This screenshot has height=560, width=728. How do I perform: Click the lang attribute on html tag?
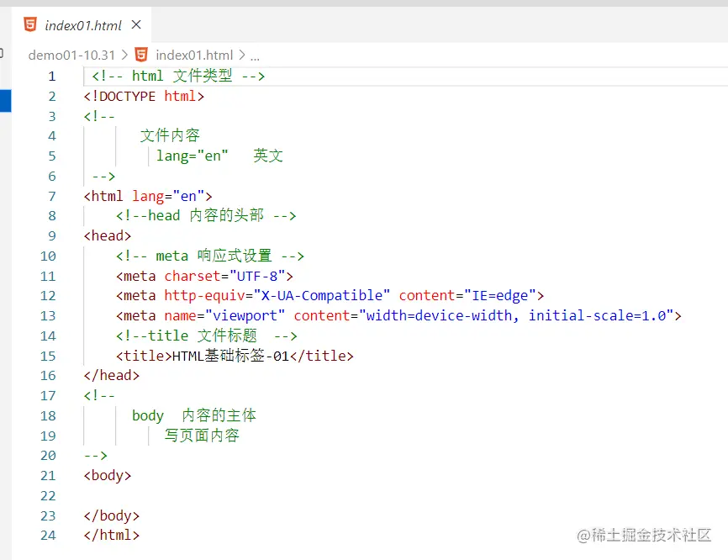pos(148,197)
